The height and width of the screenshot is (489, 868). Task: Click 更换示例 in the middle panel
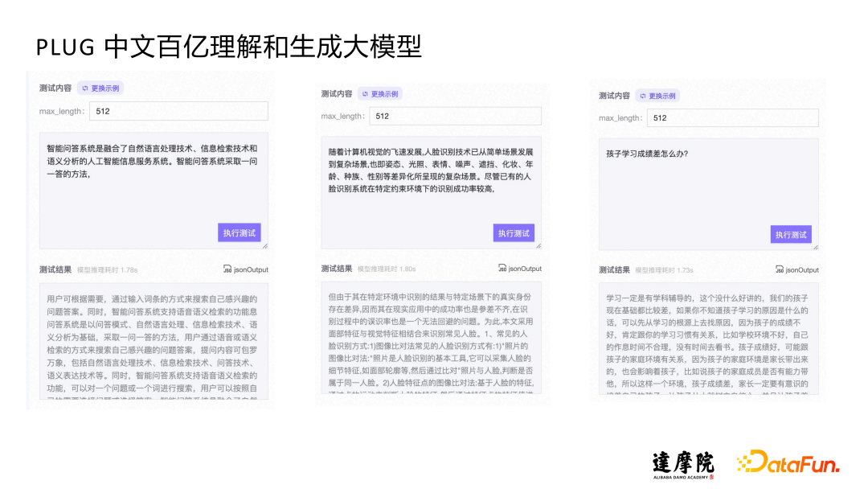(x=379, y=94)
